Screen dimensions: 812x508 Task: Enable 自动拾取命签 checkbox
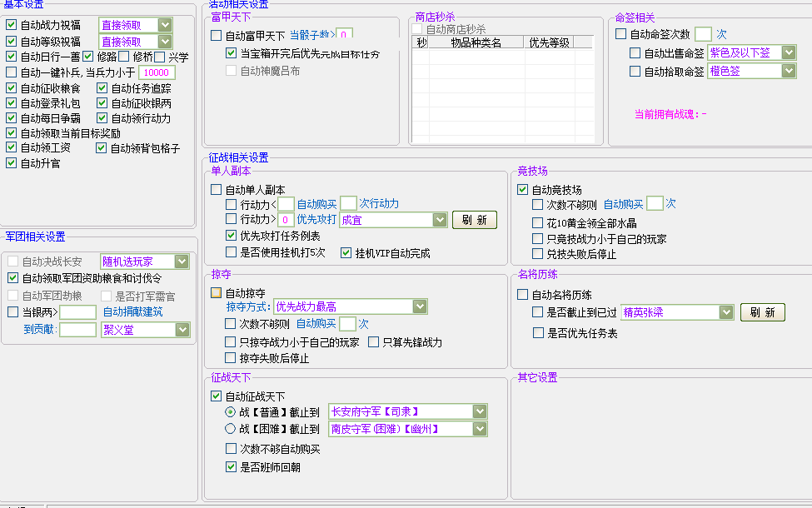635,71
